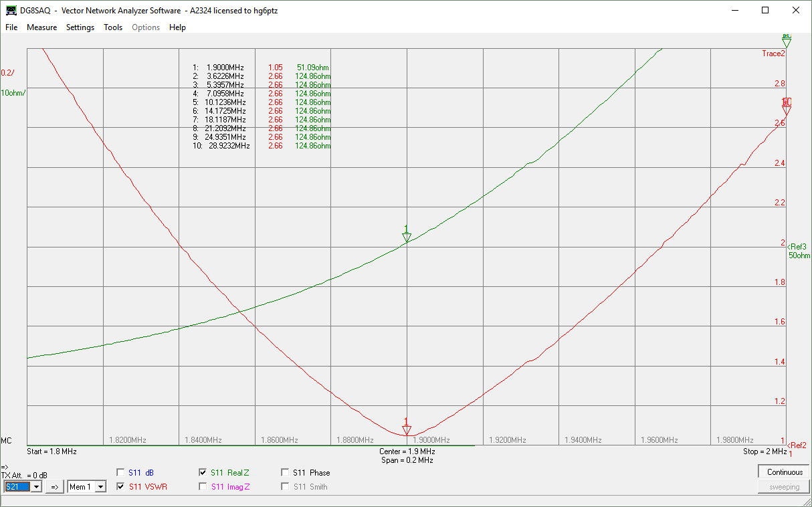Click the Ref3 50ohm reference indicator
Viewport: 812px width, 507px height.
pos(799,251)
